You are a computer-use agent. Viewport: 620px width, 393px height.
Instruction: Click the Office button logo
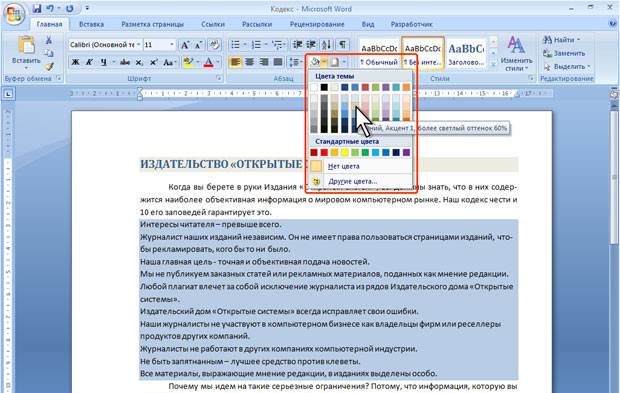pyautogui.click(x=15, y=14)
